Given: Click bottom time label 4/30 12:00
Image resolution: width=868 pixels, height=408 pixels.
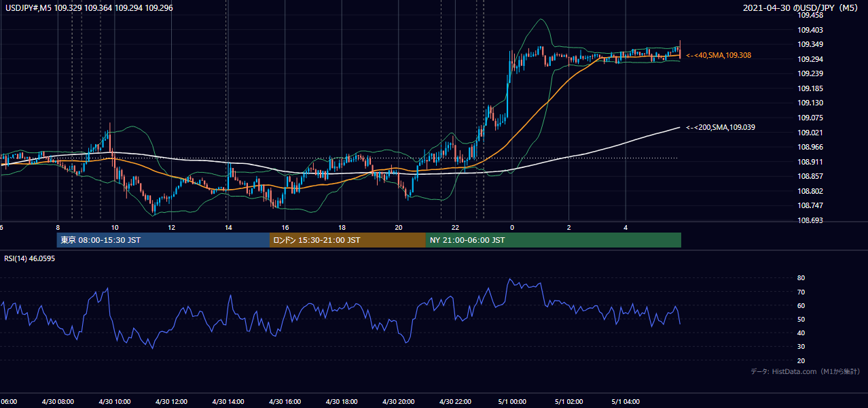Looking at the screenshot, I should (x=171, y=402).
